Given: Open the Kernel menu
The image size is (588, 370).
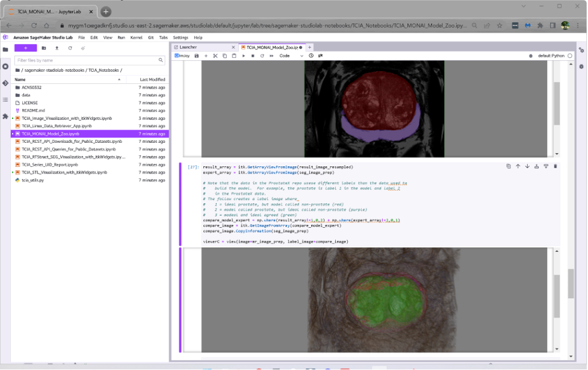Looking at the screenshot, I should 136,37.
